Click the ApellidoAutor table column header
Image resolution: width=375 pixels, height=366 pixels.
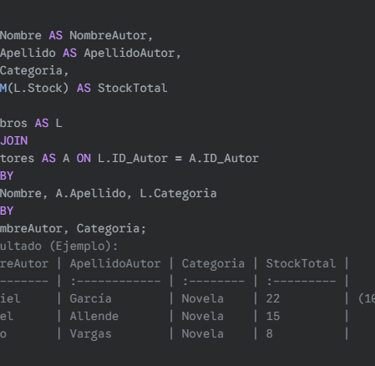[x=115, y=264]
